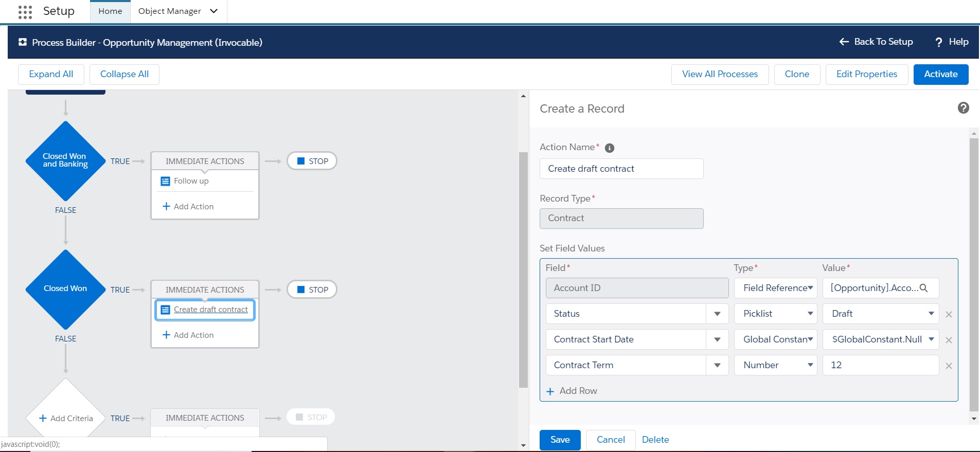Open the Status field dropdown

pyautogui.click(x=717, y=314)
